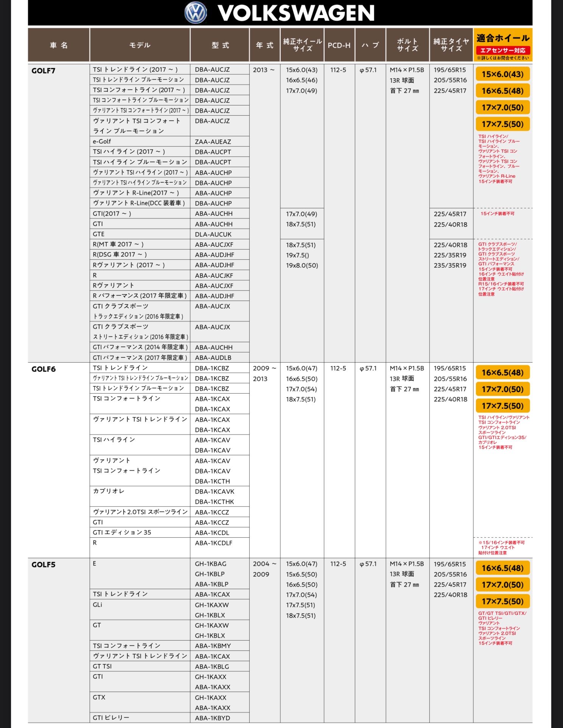
Task: Click the e-Golf model row
Action: (x=140, y=141)
